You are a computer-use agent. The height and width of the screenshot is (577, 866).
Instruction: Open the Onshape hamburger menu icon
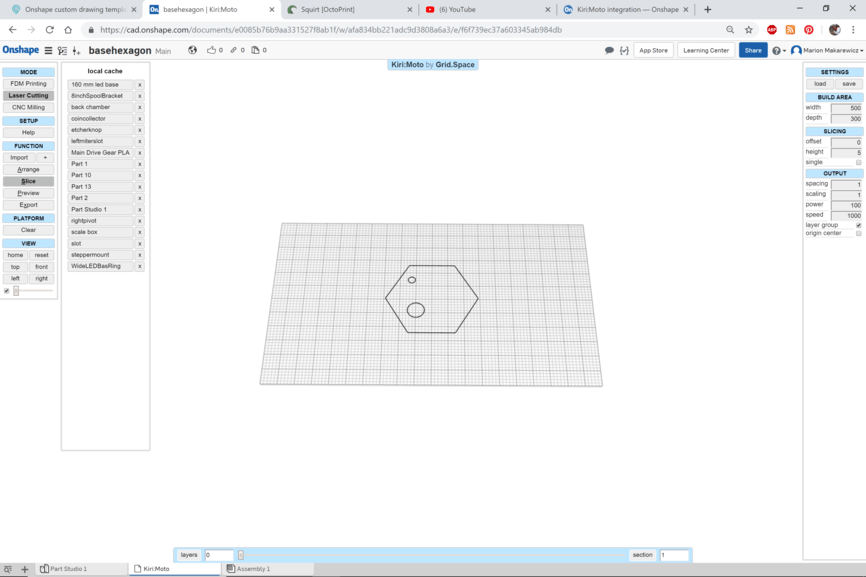pyautogui.click(x=47, y=50)
